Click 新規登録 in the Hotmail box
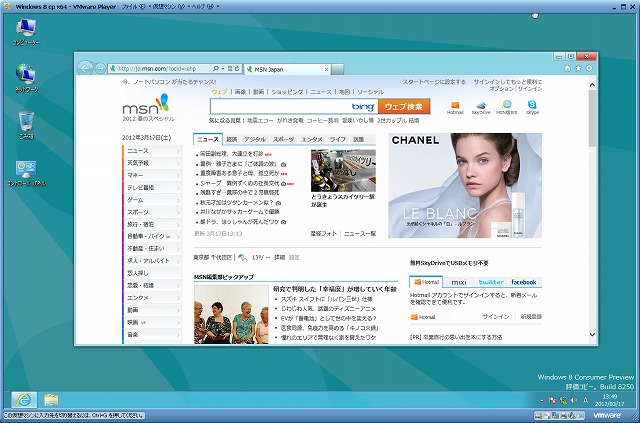640x423 pixels. [x=531, y=316]
